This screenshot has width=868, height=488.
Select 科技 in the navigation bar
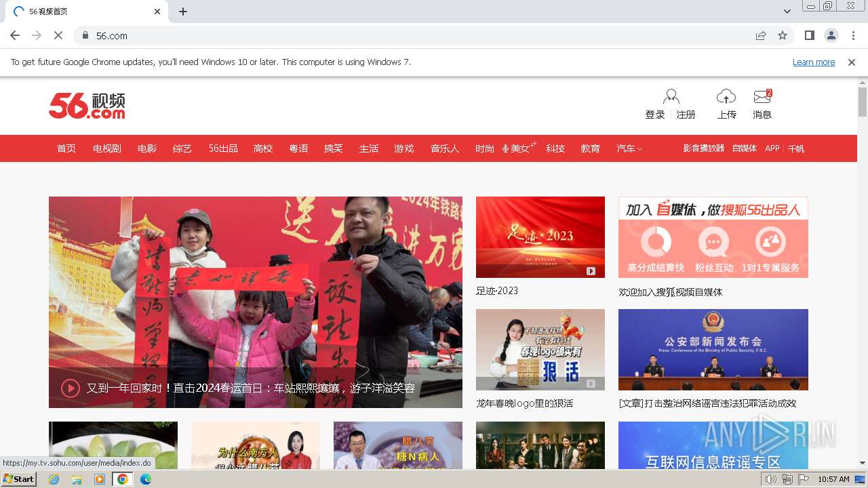555,148
